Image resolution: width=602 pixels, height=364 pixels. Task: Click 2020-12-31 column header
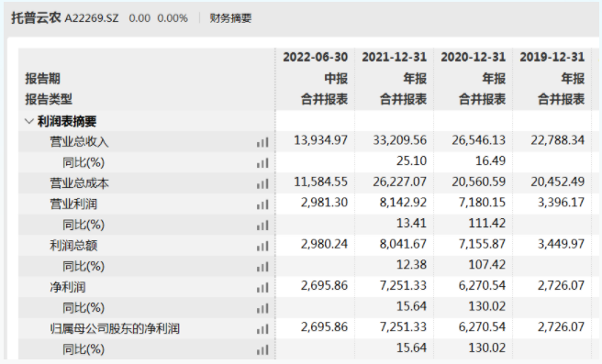473,57
